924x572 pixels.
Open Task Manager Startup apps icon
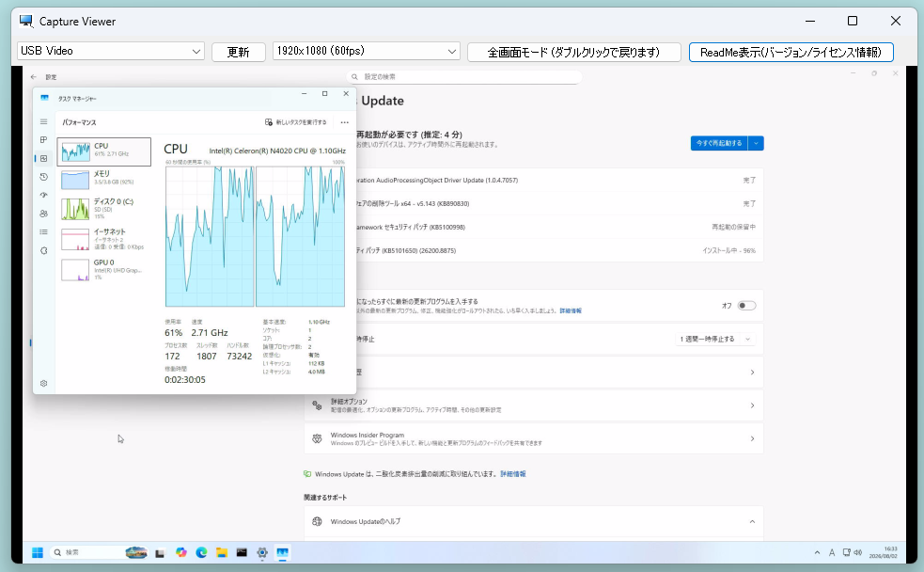click(x=43, y=195)
